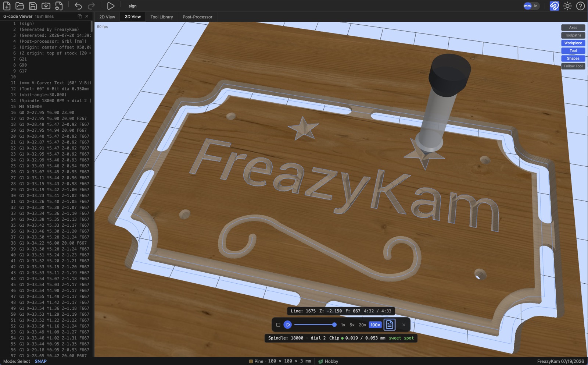Click the project name field 'sign'

133,6
